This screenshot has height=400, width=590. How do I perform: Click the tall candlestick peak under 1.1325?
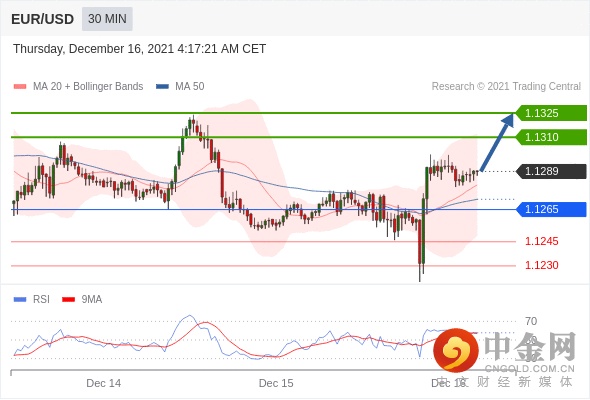coord(193,125)
